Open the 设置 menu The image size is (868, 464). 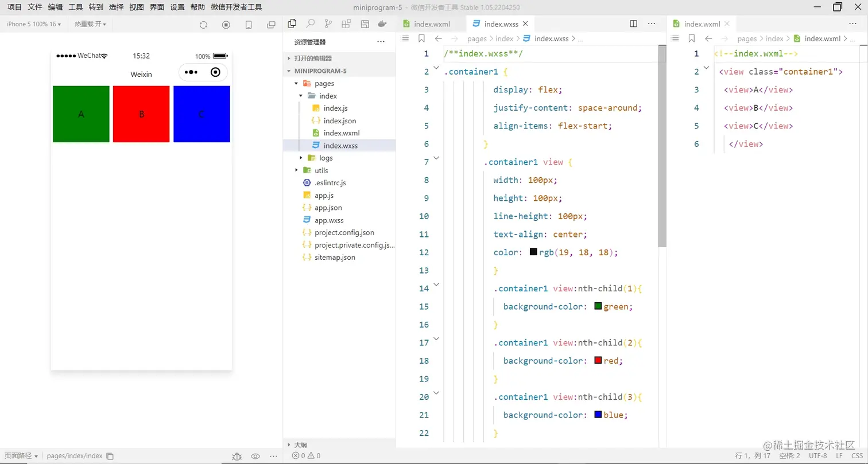click(177, 7)
